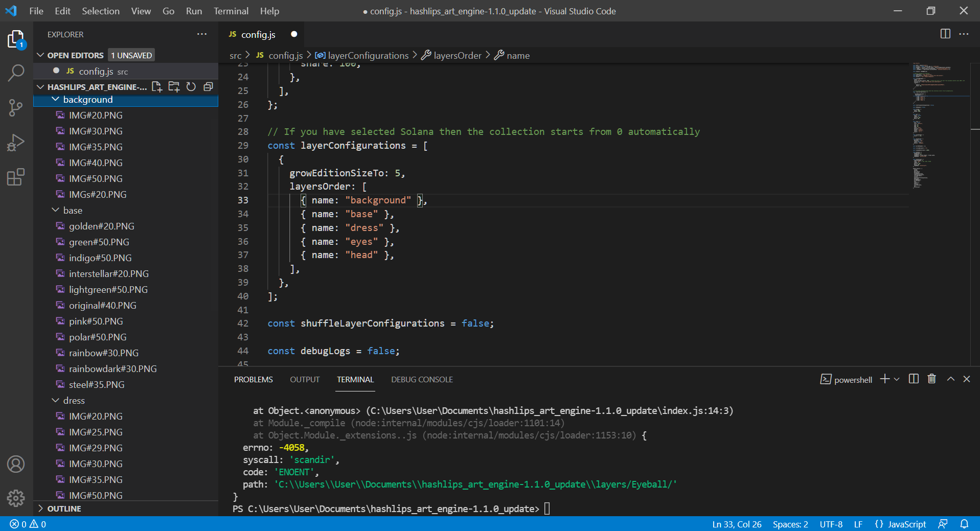This screenshot has height=531, width=980.
Task: Open the Extensions view
Action: [x=16, y=177]
